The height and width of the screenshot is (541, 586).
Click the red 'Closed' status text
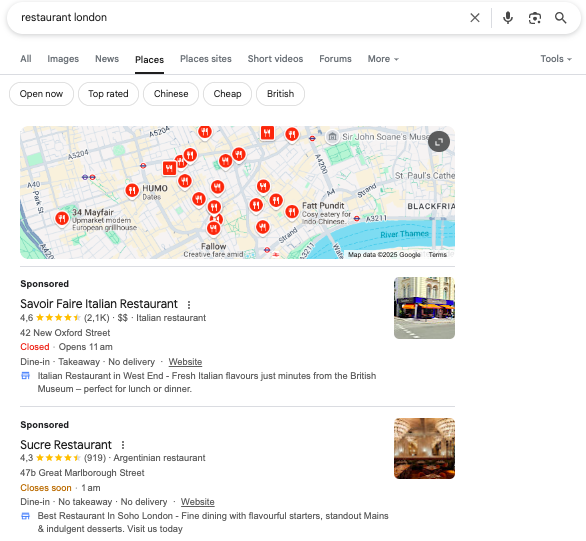tap(35, 347)
